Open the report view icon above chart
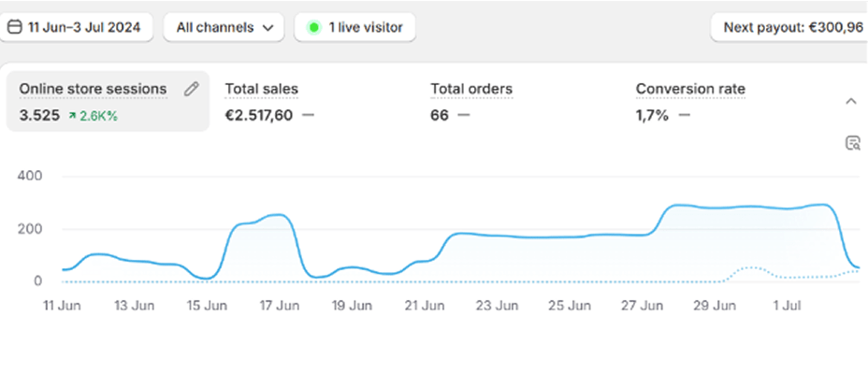The width and height of the screenshot is (868, 373). pos(852,143)
